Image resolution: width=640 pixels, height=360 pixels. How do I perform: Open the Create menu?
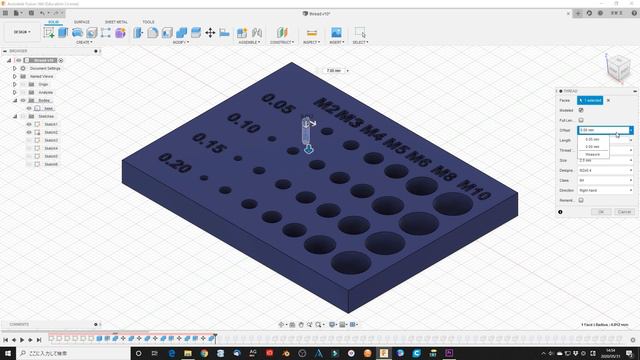pos(84,42)
